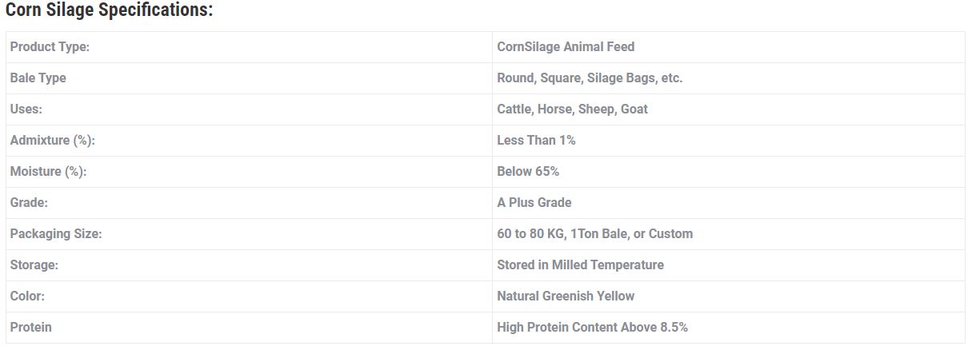Click the Corn Silage Specifications heading
This screenshot has width=980, height=358.
click(x=109, y=10)
